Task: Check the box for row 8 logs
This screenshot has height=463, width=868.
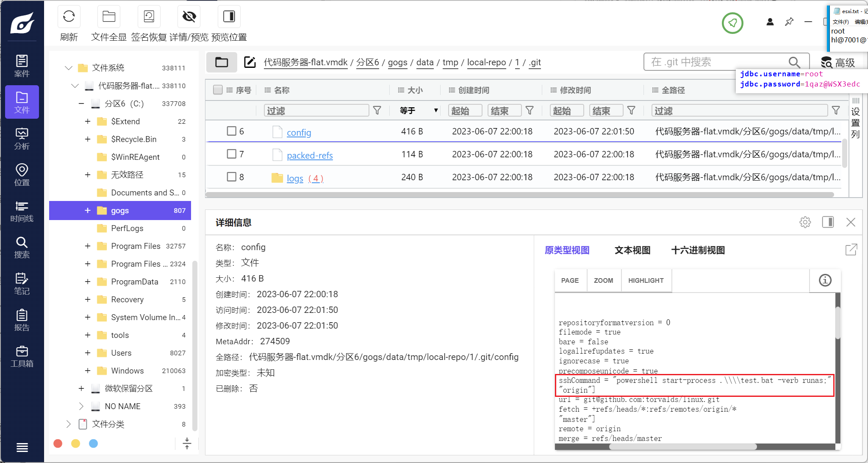Action: click(231, 177)
